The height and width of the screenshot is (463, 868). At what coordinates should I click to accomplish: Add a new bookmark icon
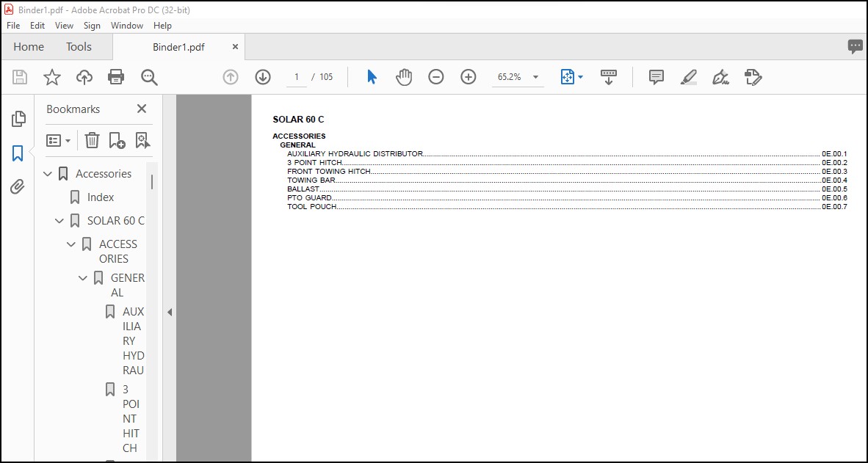[117, 140]
